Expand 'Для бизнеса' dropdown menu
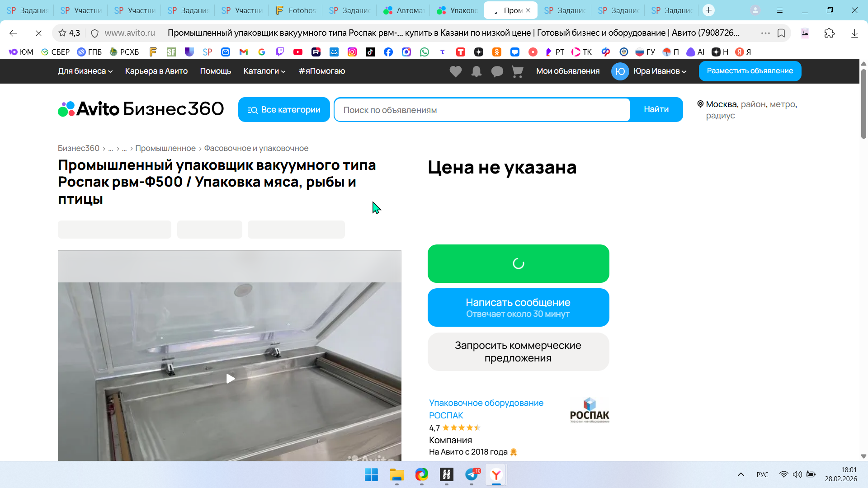Viewport: 868px width, 488px height. pyautogui.click(x=85, y=71)
